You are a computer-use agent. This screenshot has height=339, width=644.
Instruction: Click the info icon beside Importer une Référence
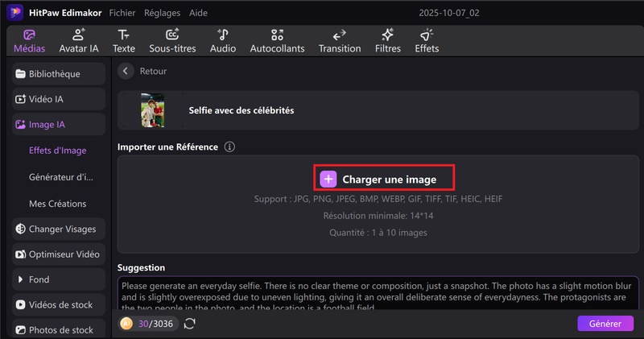pos(229,147)
